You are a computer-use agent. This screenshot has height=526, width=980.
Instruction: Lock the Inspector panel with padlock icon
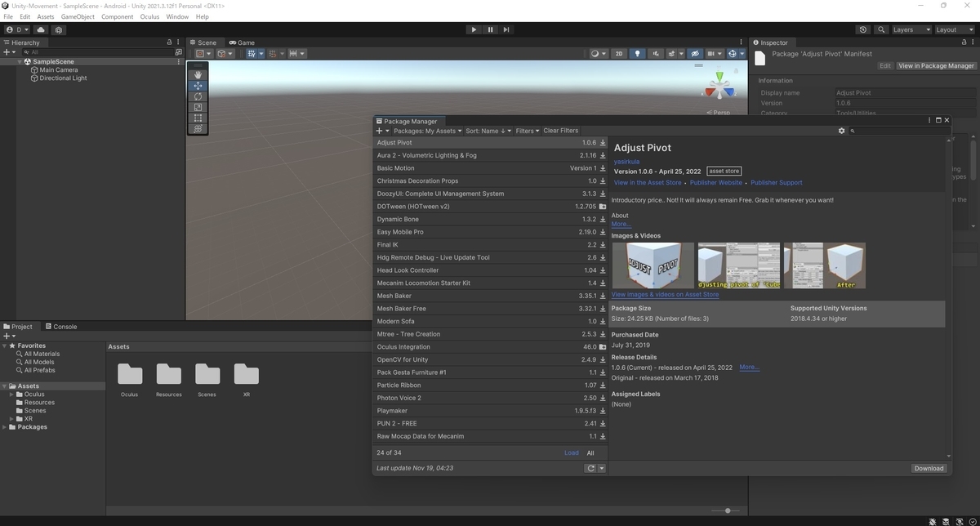964,42
